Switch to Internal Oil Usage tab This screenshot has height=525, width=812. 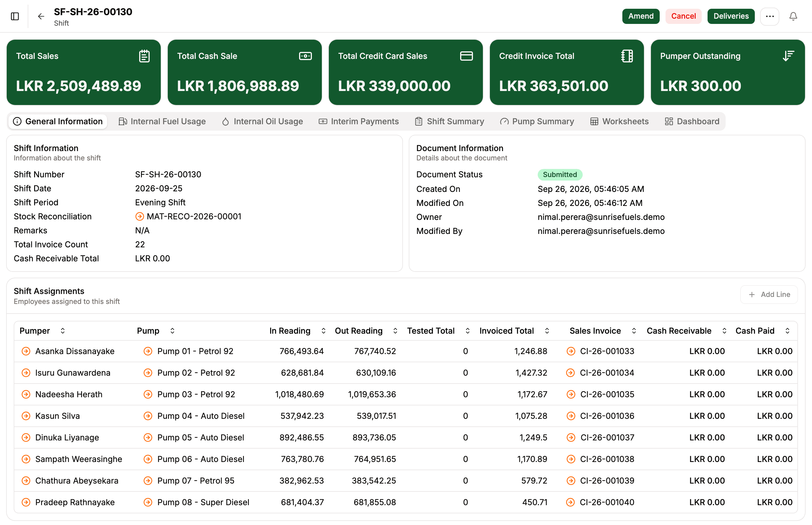[262, 121]
